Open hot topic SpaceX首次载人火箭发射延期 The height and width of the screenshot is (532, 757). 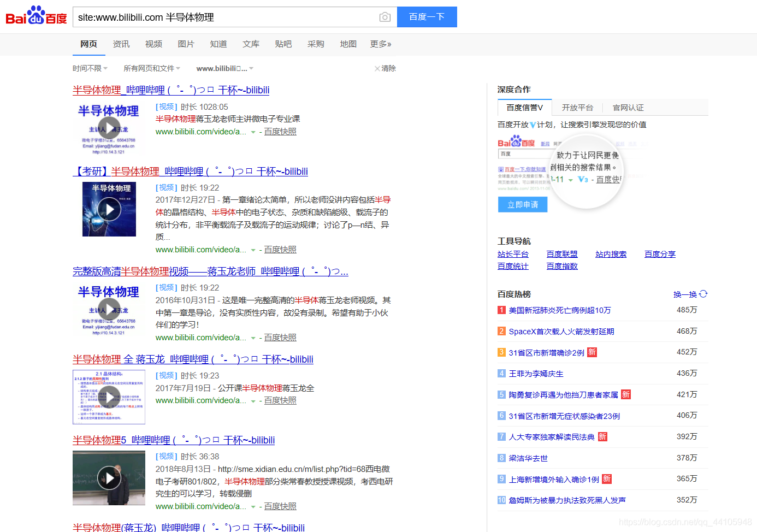click(561, 332)
